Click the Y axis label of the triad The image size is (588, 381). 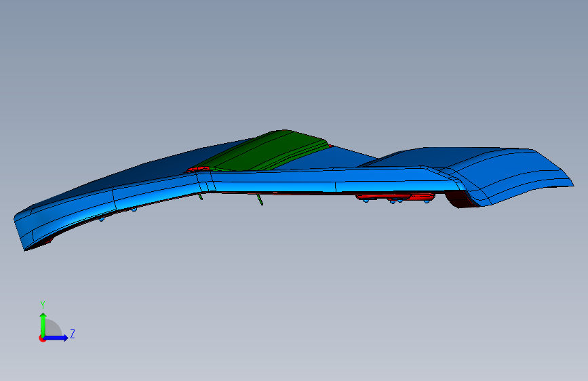click(43, 305)
